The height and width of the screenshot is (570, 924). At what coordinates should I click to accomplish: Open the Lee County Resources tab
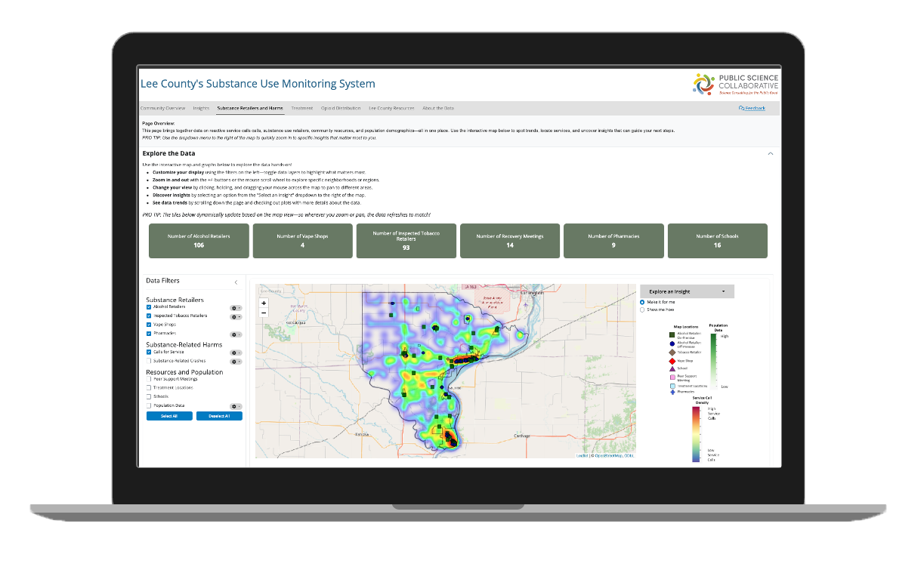pyautogui.click(x=391, y=108)
